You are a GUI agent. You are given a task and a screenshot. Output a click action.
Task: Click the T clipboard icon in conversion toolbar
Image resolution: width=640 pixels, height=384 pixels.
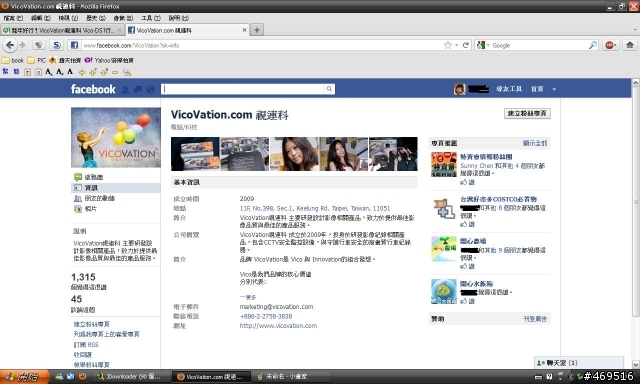[x=27, y=72]
